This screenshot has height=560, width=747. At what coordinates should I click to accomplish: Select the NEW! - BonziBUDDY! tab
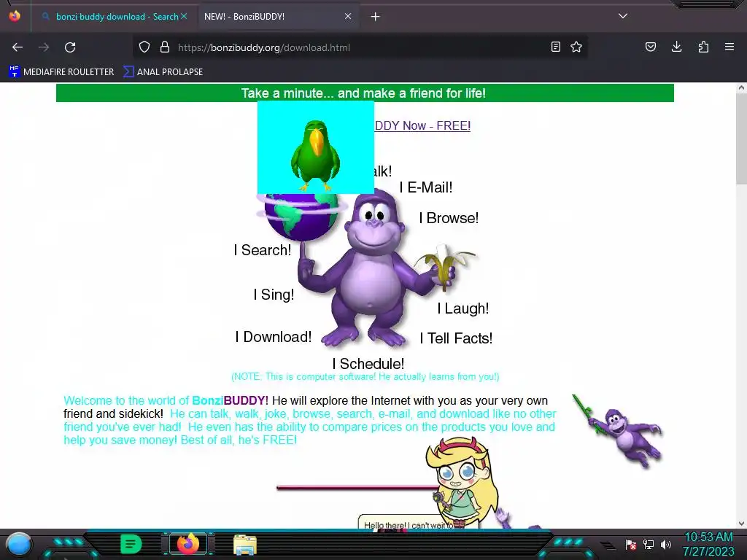point(278,17)
